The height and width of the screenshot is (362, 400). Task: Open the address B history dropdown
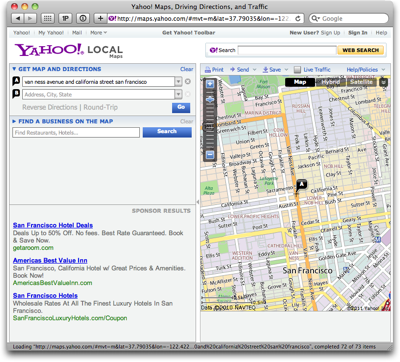click(x=178, y=94)
